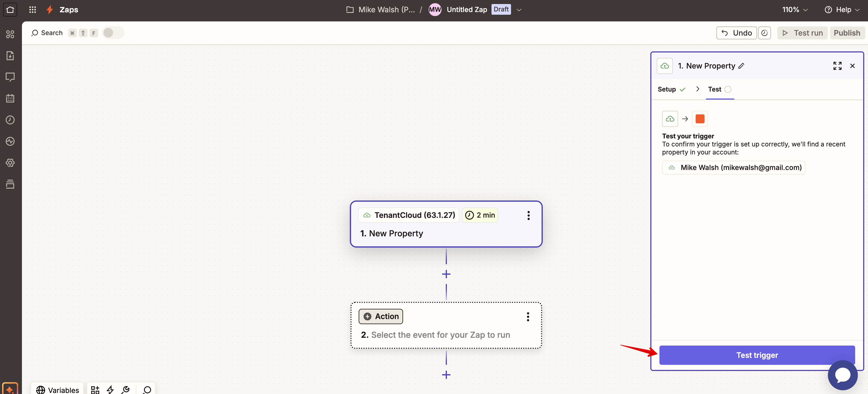Click the Test trigger button
Screen dimensions: 868x394
(757, 355)
